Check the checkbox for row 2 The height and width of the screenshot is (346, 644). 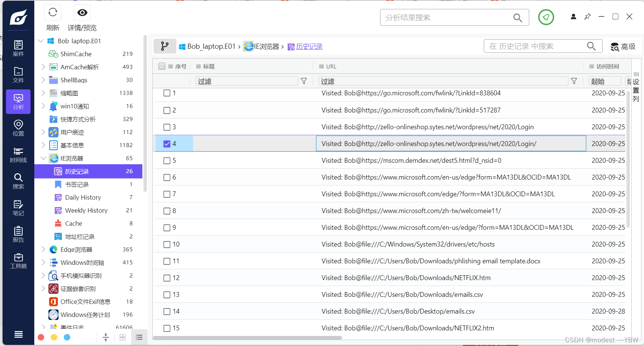[x=167, y=110]
